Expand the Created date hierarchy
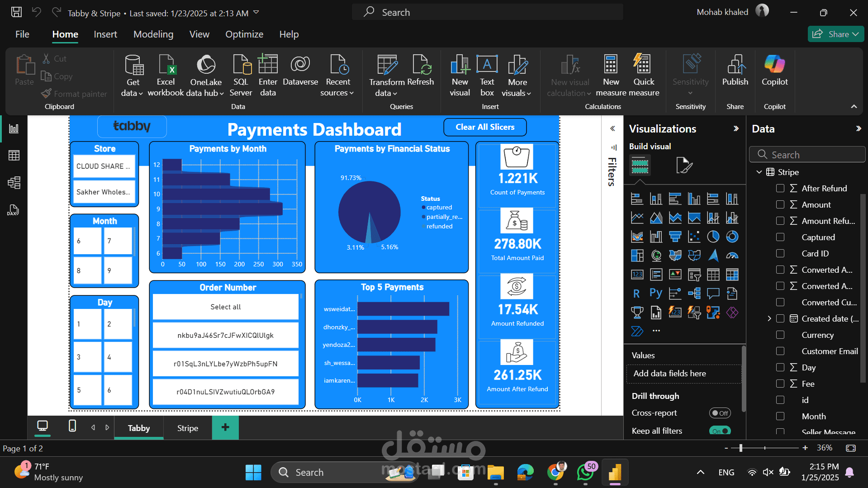Screen dimensions: 868x488 [769, 318]
